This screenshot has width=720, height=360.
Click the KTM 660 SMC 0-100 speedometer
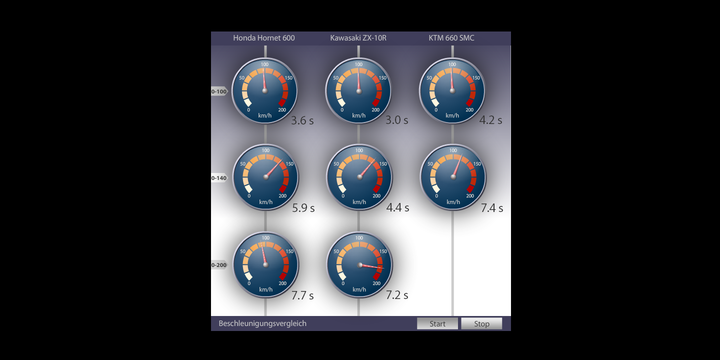pyautogui.click(x=452, y=90)
